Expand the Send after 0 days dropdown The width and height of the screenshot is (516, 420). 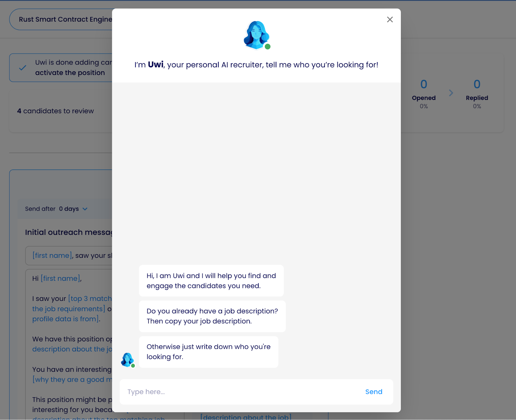[85, 209]
